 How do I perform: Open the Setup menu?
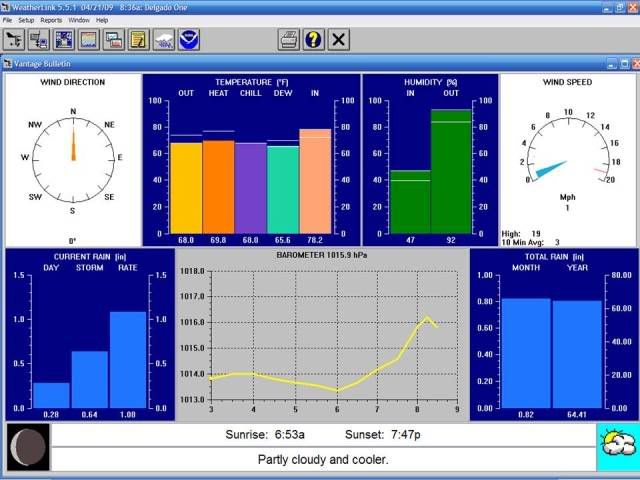(26, 20)
